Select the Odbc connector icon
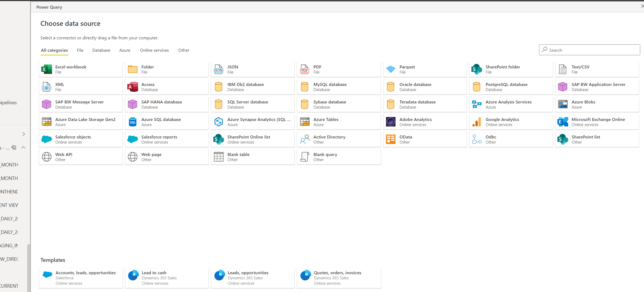The width and height of the screenshot is (644, 292). pyautogui.click(x=477, y=140)
